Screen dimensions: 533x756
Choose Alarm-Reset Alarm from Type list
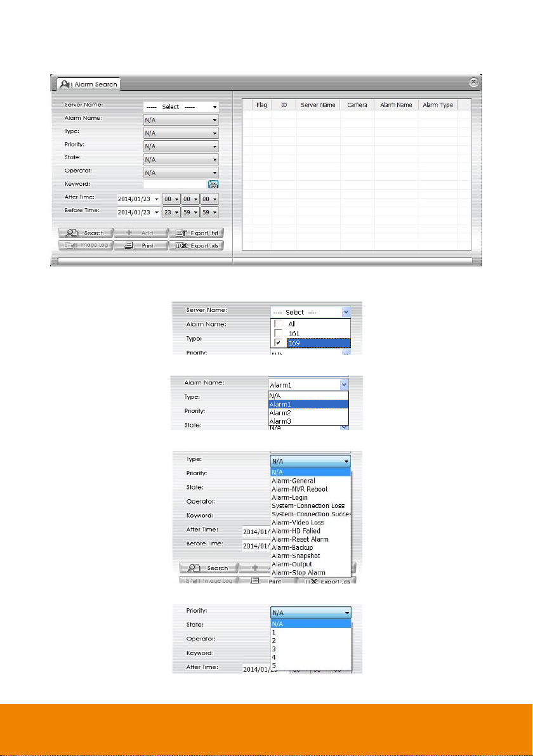(311, 539)
